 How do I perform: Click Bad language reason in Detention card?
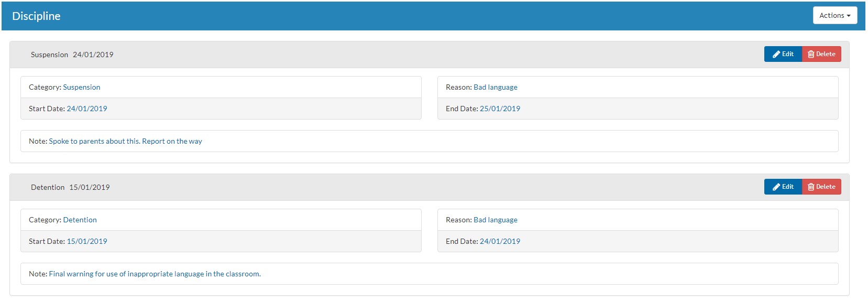pos(496,220)
